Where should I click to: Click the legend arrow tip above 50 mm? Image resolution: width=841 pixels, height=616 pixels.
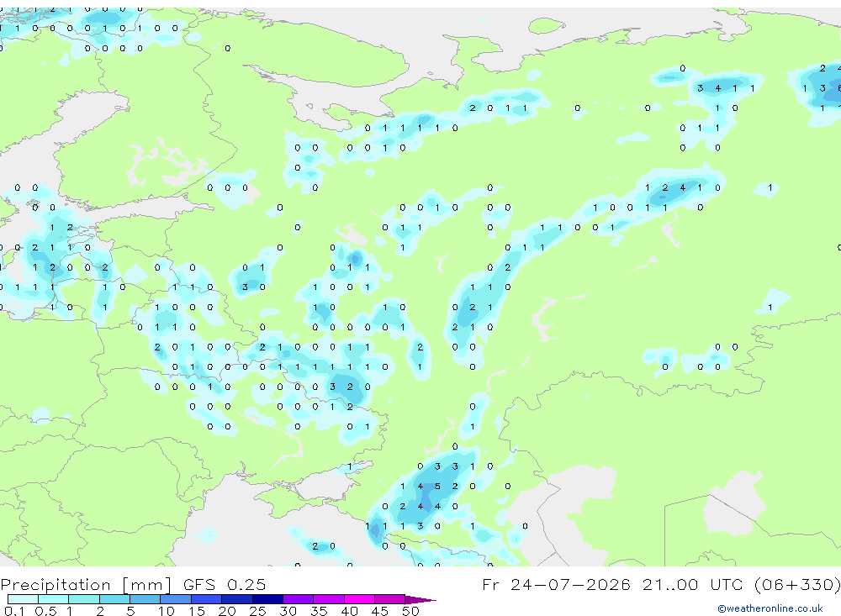tap(421, 599)
